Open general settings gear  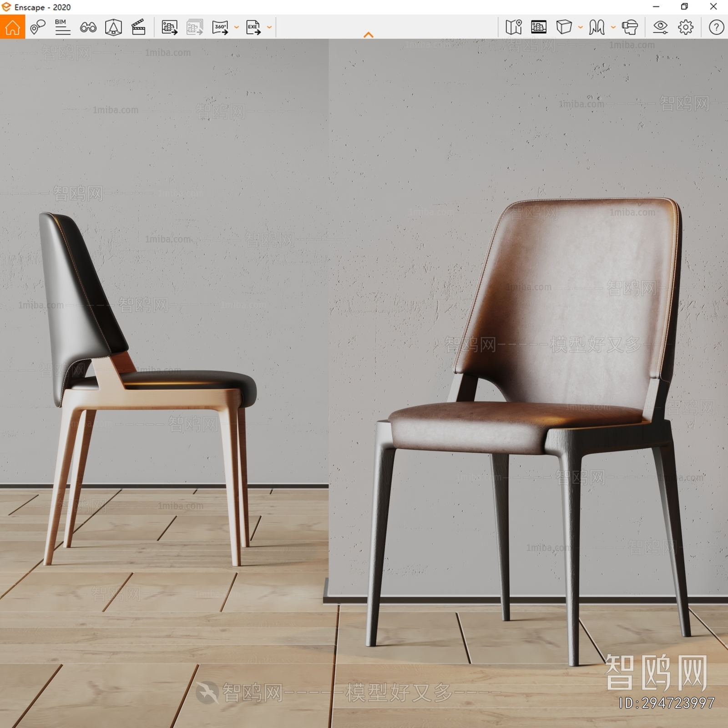pos(686,27)
